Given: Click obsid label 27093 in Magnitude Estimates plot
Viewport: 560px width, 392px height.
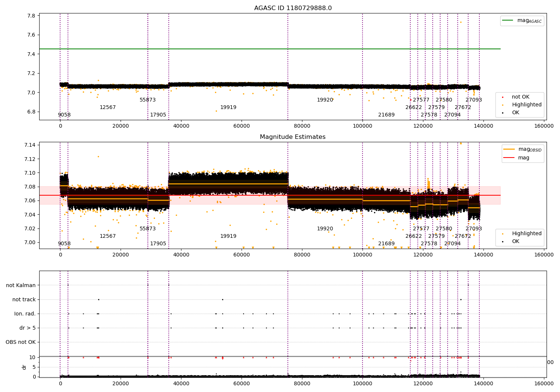Looking at the screenshot, I should [474, 229].
